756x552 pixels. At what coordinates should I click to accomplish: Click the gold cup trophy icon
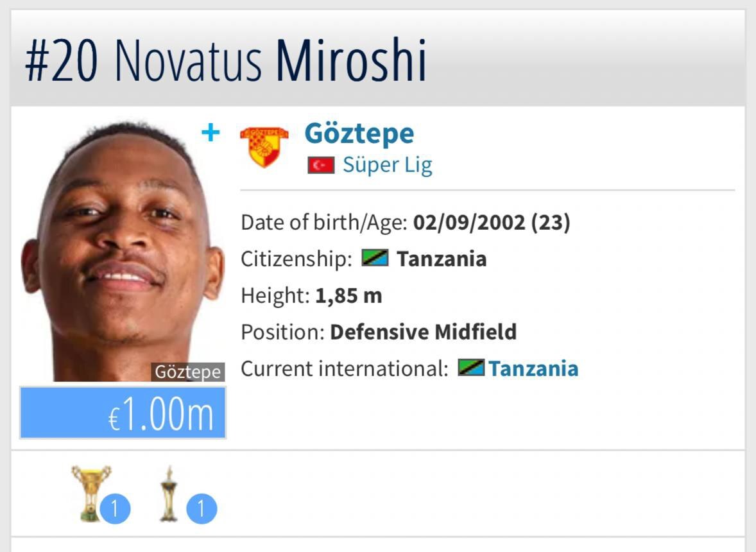point(90,492)
